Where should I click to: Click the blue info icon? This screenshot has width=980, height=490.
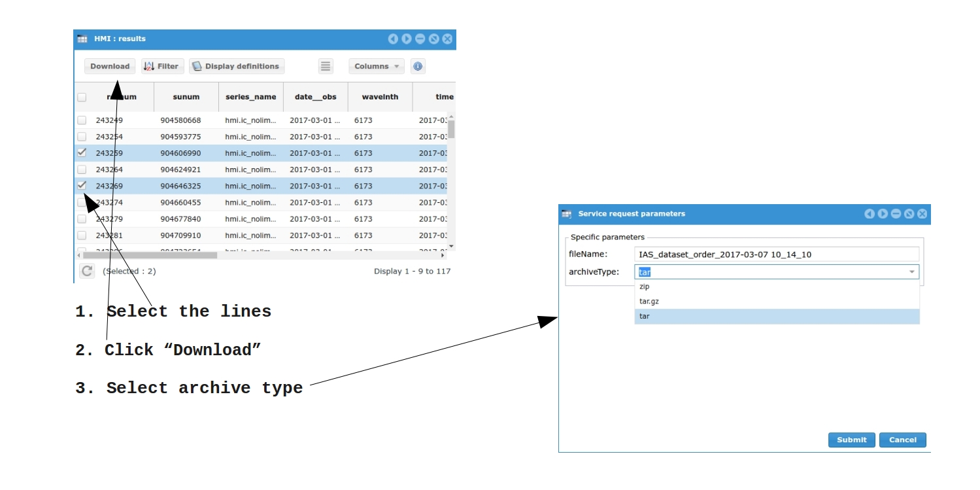418,66
